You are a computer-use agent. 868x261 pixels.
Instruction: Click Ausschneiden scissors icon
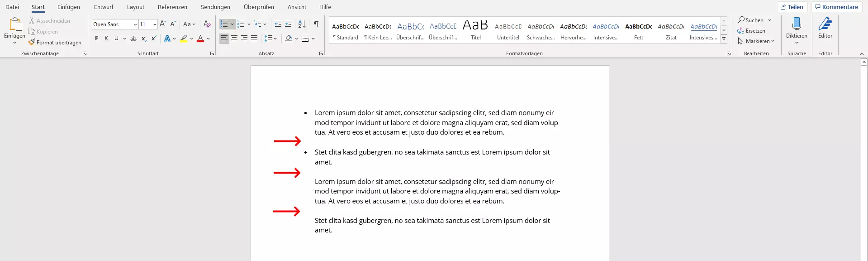pyautogui.click(x=32, y=21)
